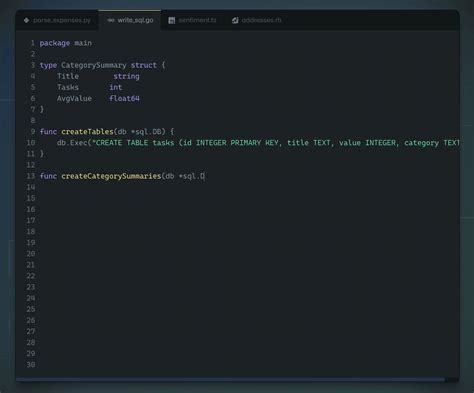This screenshot has height=393, width=474.
Task: Click the empty line 20 in editor
Action: coord(247,254)
